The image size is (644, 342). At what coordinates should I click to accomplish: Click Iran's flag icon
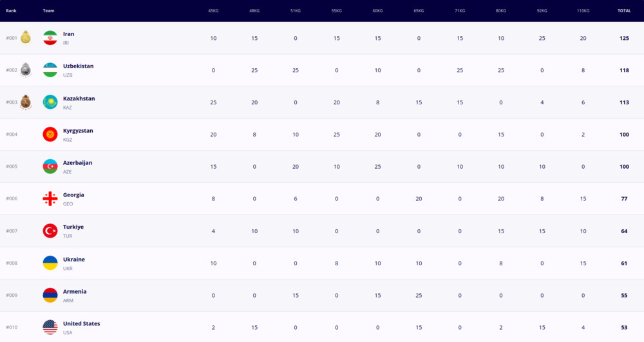tap(50, 38)
